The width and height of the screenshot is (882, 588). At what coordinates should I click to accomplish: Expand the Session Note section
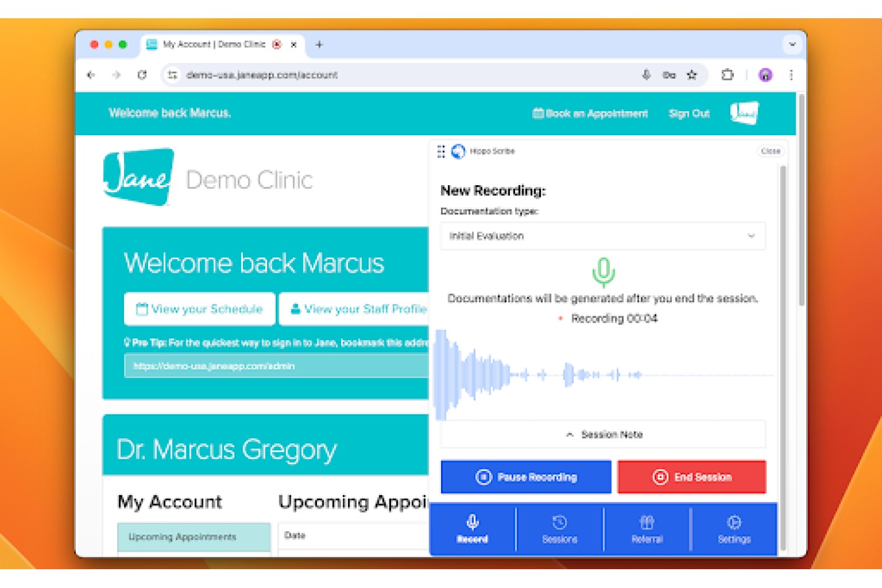point(603,435)
